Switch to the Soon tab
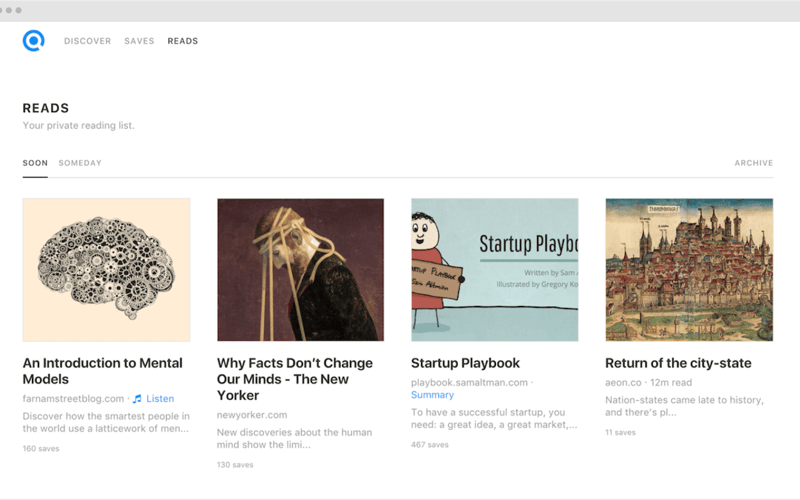Viewport: 800px width, 500px height. click(35, 163)
